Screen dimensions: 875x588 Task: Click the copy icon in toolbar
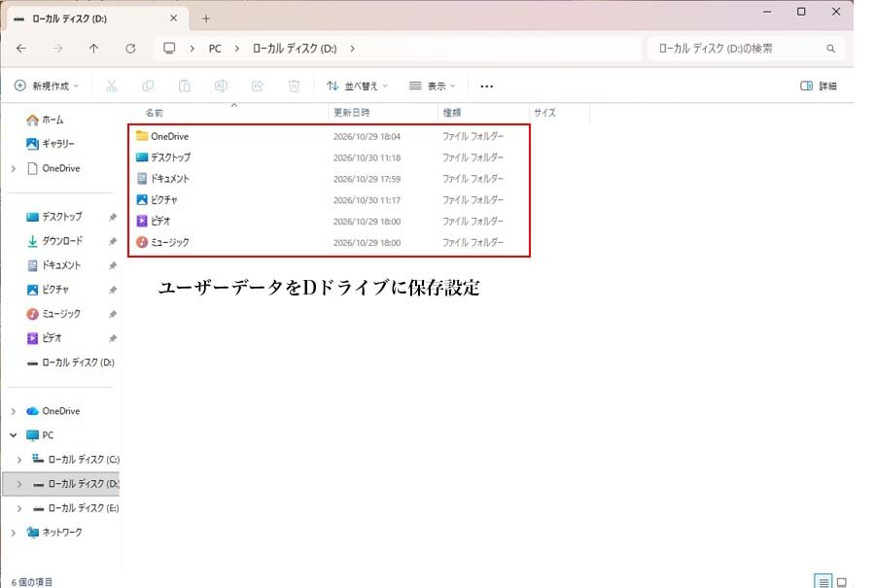pyautogui.click(x=148, y=86)
